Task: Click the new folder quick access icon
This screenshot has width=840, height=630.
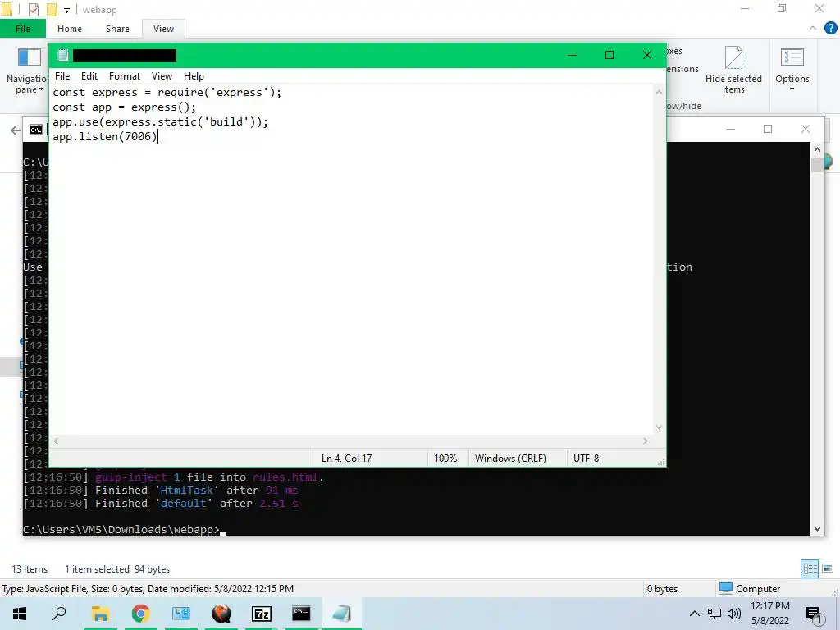Action: pyautogui.click(x=52, y=9)
